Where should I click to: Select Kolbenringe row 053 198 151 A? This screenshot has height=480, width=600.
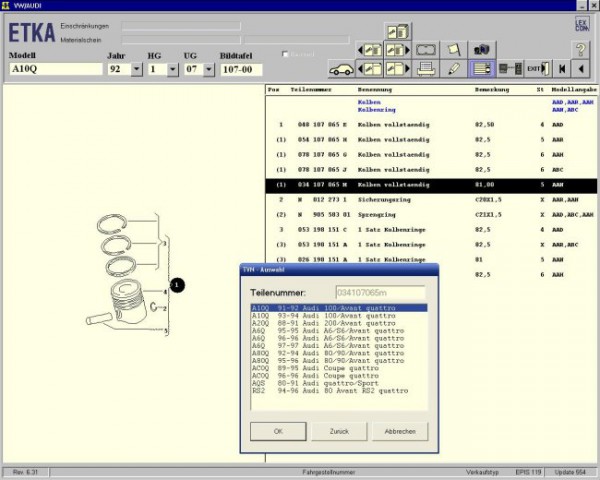431,245
